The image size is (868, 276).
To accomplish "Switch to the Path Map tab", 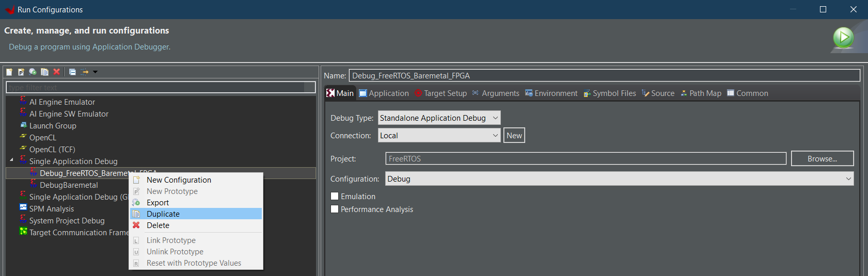I will (x=701, y=93).
